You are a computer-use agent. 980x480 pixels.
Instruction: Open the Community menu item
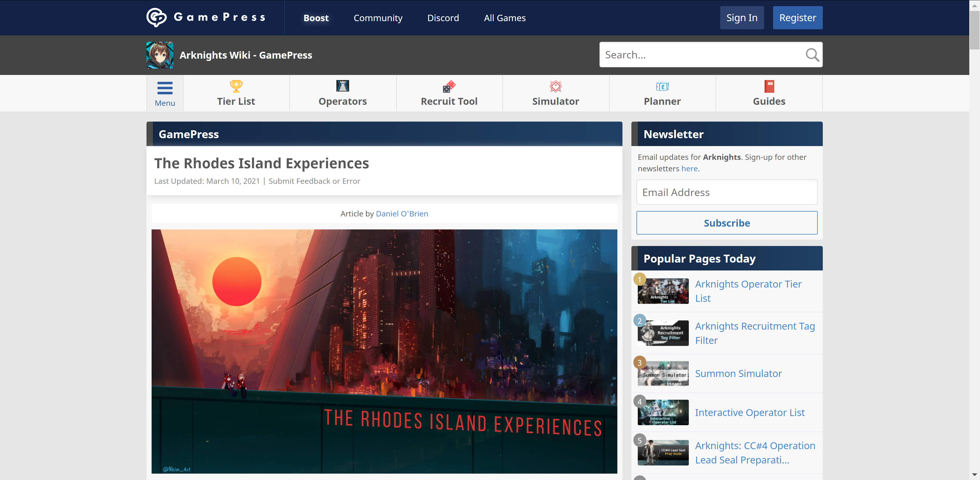click(378, 18)
